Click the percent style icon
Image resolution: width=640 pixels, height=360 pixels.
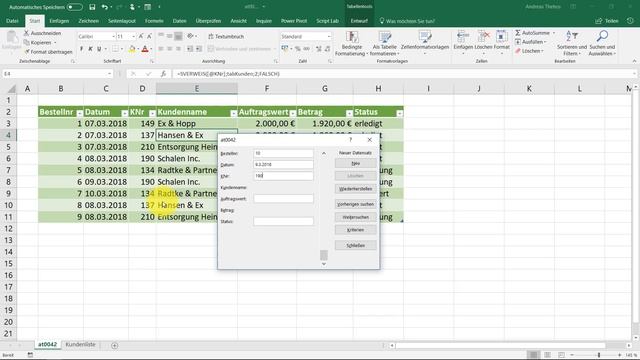pos(298,49)
